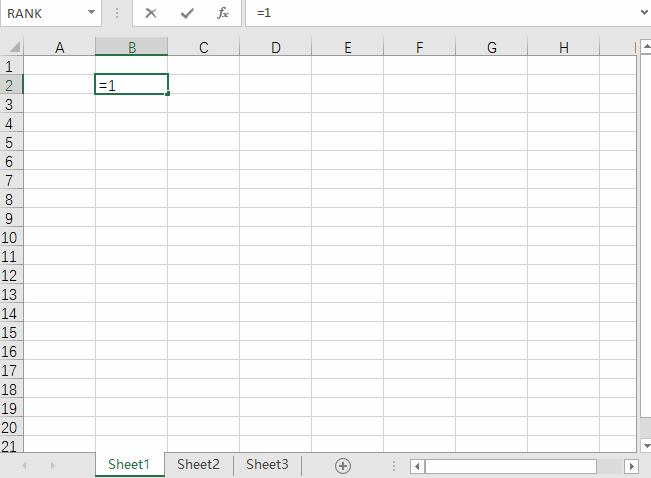Screen dimensions: 651x478
Task: Select the Sheet1 tab
Action: click(129, 464)
